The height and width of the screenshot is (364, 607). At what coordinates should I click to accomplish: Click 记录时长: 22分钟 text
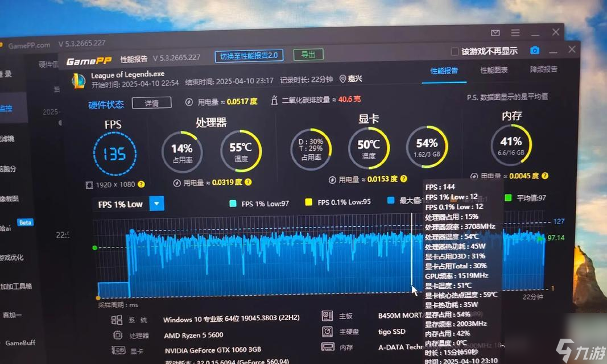pyautogui.click(x=306, y=80)
